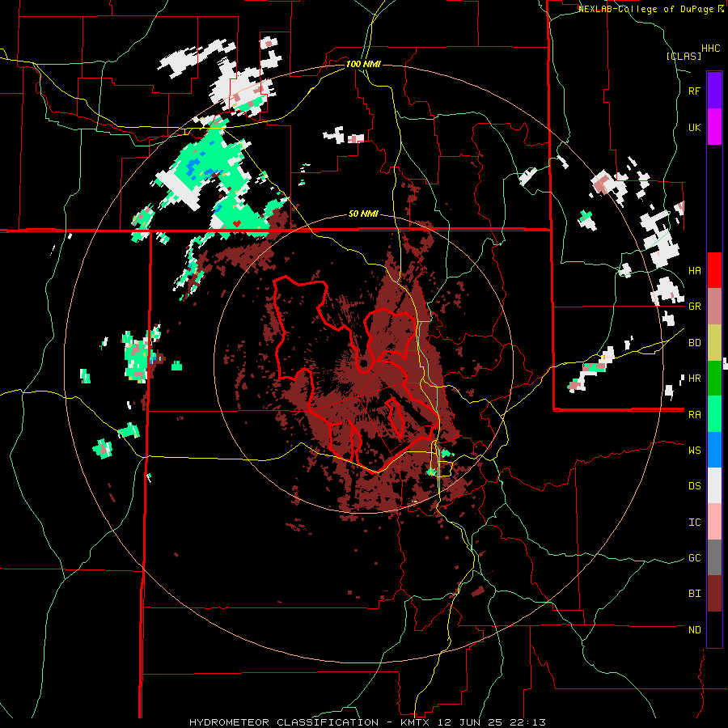This screenshot has height=728, width=728.
Task: Select the BD yellow legend swatch
Action: (x=714, y=342)
